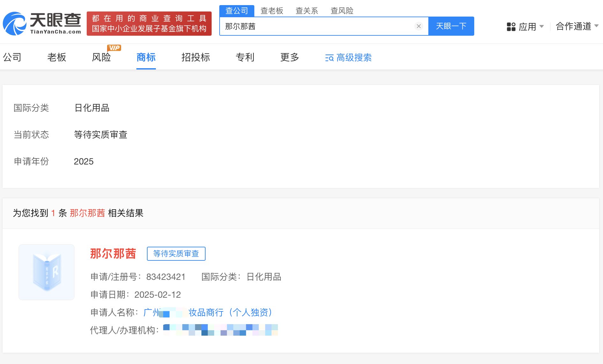Viewport: 603px width, 364px height.
Task: Switch to 查关系 search tab
Action: point(307,11)
